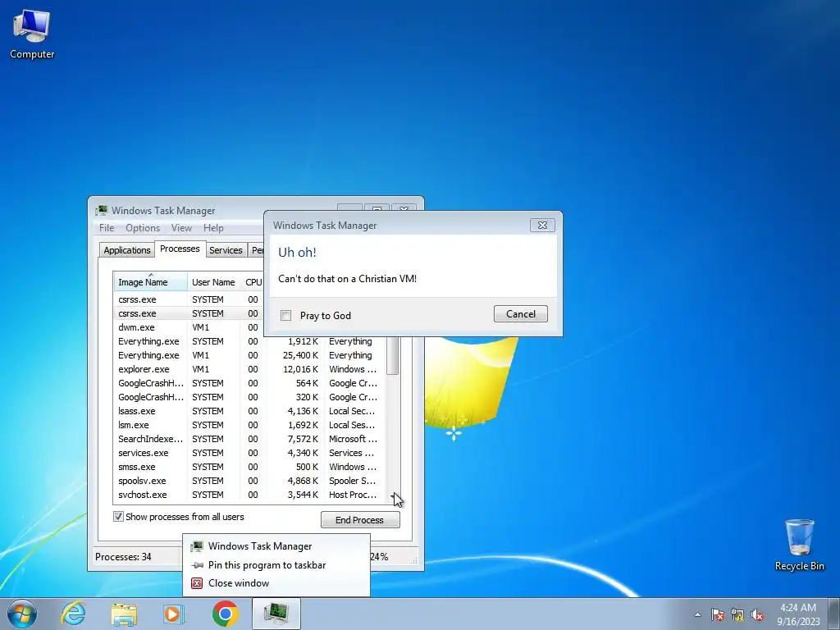
Task: Click the muted volume tray icon
Action: pyautogui.click(x=757, y=614)
